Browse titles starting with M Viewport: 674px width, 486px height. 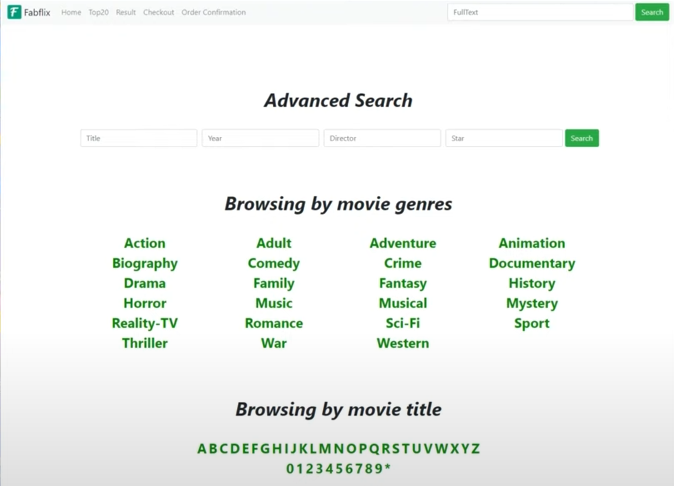click(325, 449)
